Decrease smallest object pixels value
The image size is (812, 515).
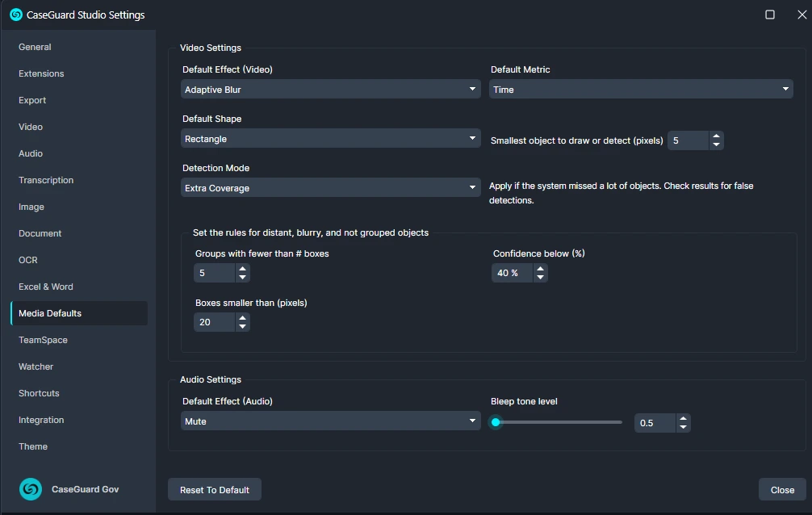pos(716,144)
